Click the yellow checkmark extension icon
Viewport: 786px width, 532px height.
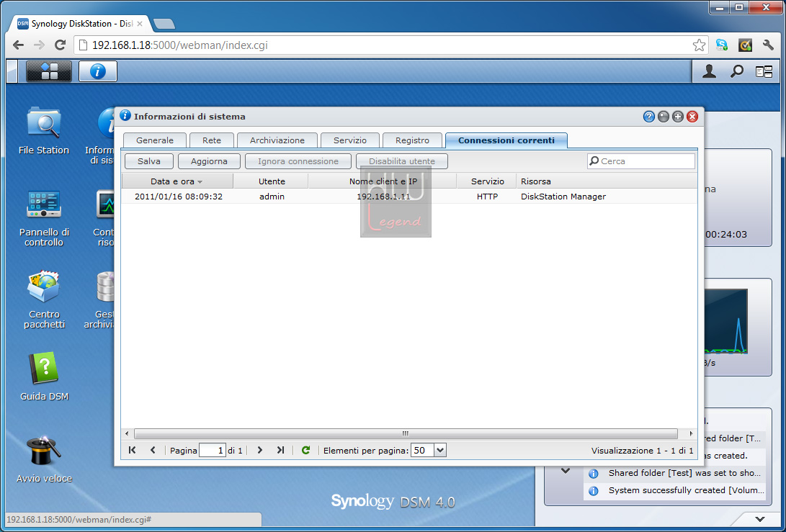click(x=745, y=45)
